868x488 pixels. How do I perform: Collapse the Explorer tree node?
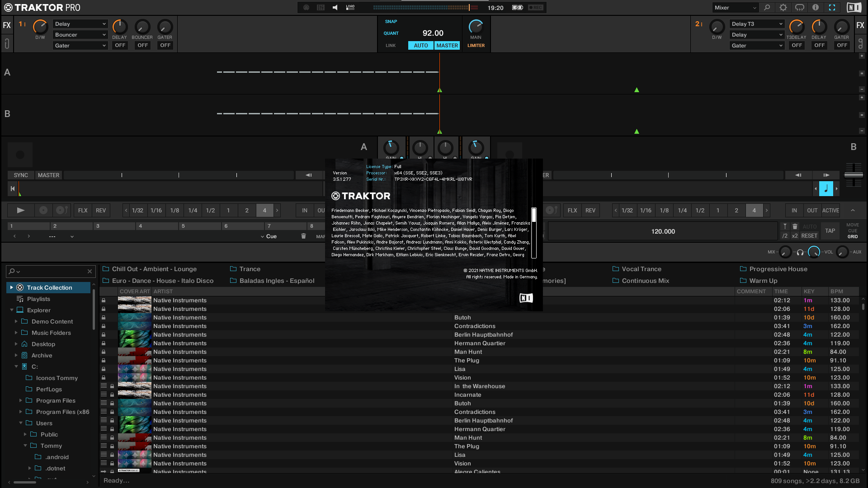coord(12,310)
